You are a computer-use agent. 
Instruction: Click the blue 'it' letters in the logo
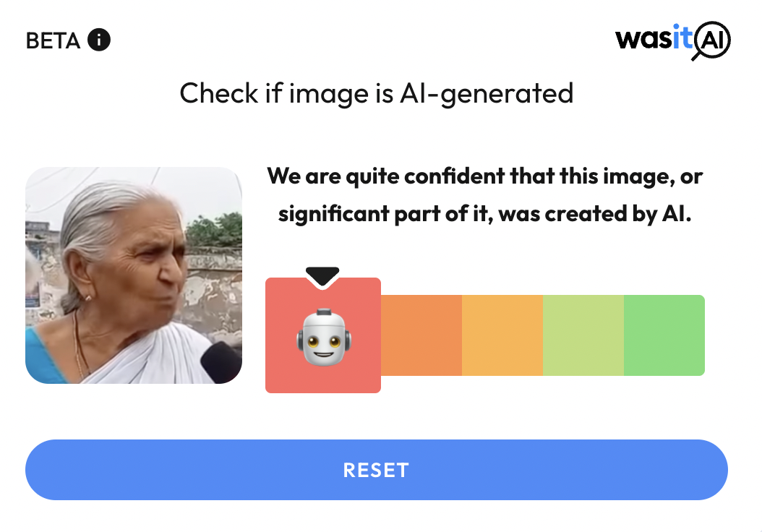(682, 37)
